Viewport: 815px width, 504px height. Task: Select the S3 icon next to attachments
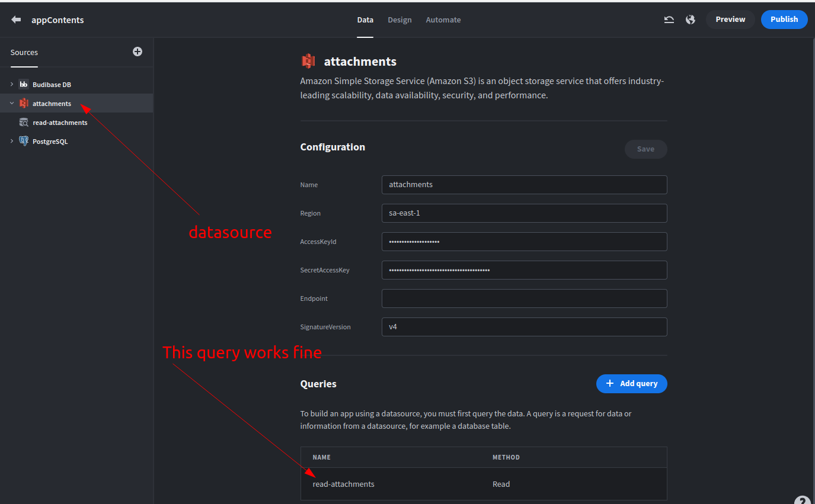24,103
